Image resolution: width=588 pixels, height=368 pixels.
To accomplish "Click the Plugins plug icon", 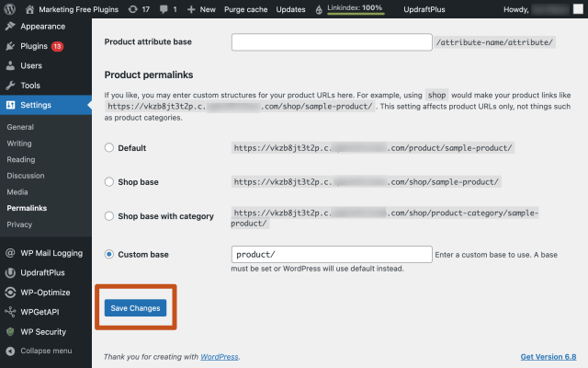I will [x=10, y=46].
